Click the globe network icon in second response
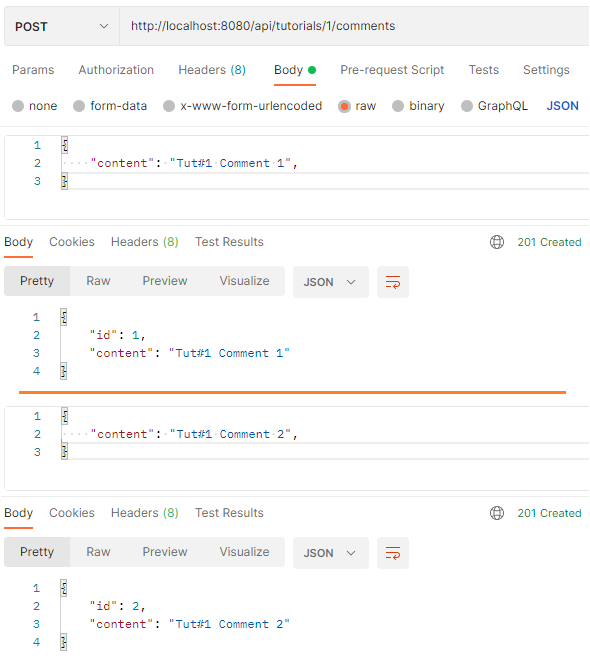590x660 pixels. pos(497,513)
